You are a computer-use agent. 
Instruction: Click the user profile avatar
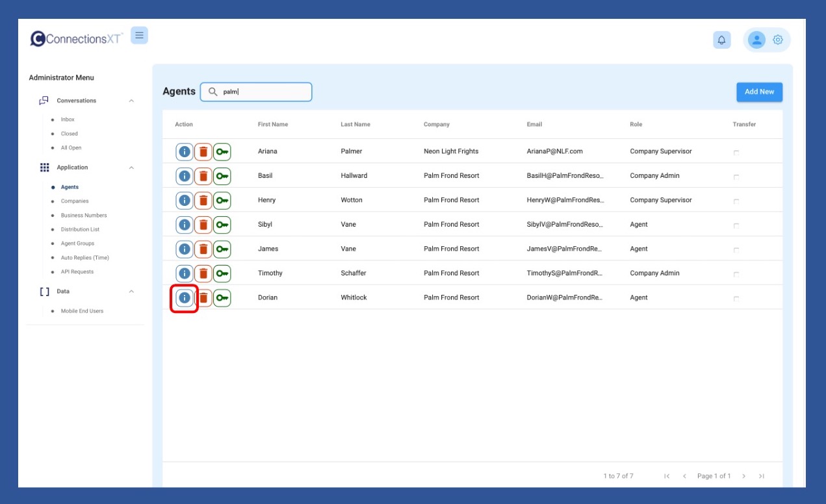click(756, 40)
